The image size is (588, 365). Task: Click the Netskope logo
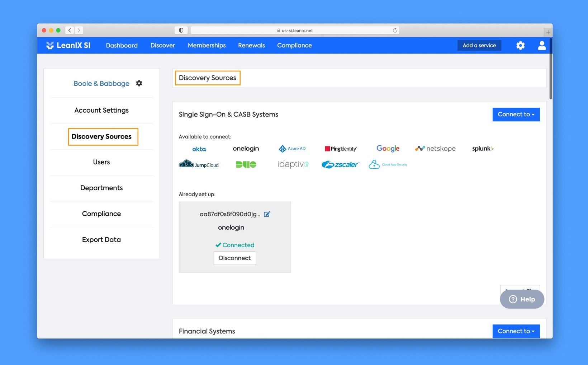435,149
